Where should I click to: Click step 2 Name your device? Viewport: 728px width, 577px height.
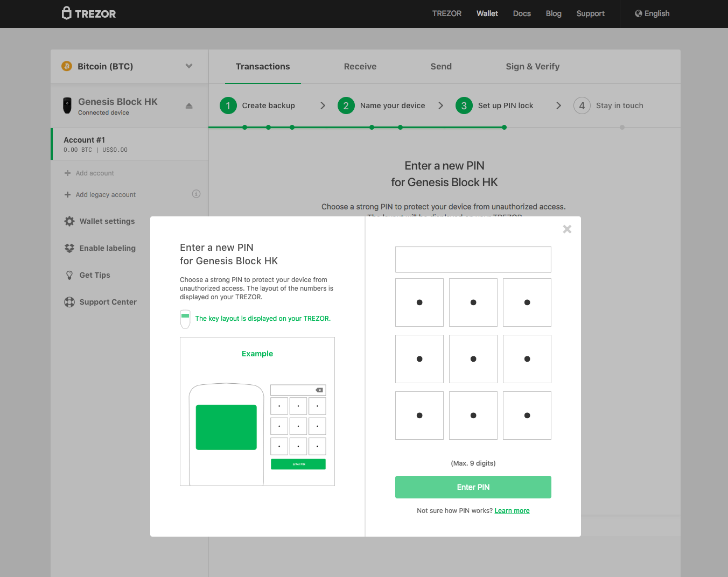click(381, 105)
